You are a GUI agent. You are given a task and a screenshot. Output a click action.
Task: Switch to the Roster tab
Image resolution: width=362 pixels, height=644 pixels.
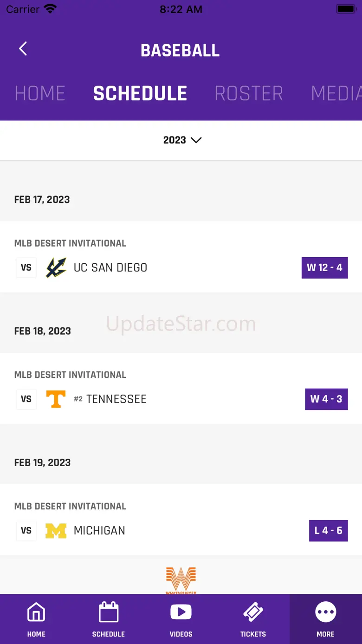(249, 93)
